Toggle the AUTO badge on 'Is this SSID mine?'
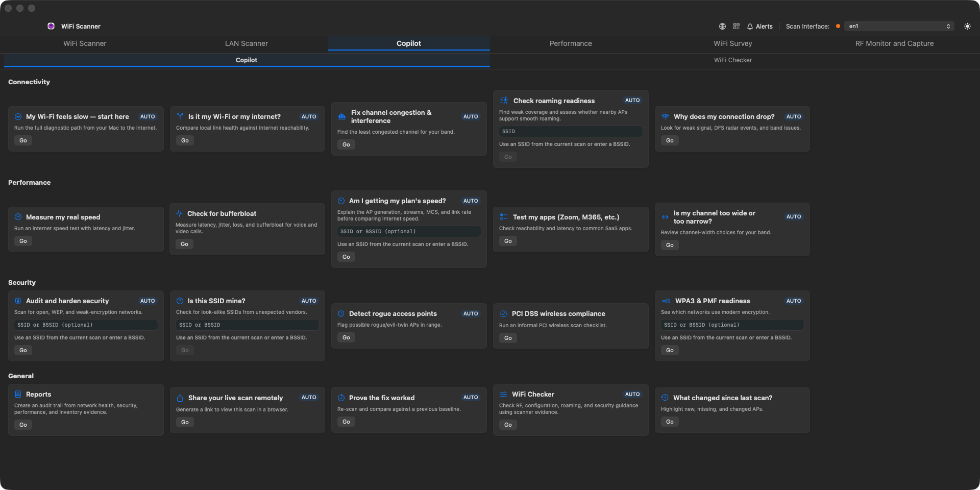The width and height of the screenshot is (980, 490). pos(309,301)
